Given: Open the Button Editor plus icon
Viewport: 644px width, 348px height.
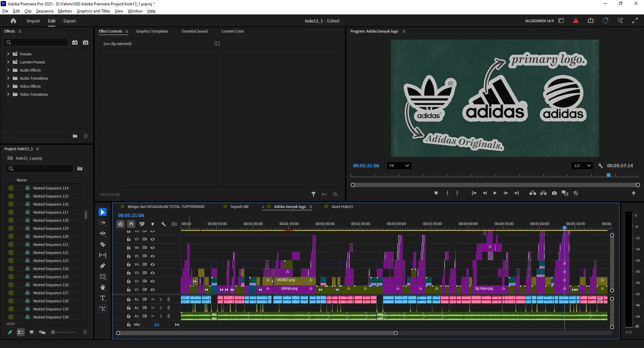Looking at the screenshot, I should point(634,193).
